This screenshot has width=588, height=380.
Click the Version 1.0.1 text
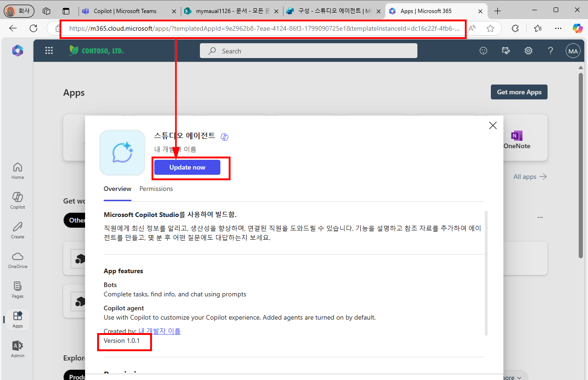122,341
